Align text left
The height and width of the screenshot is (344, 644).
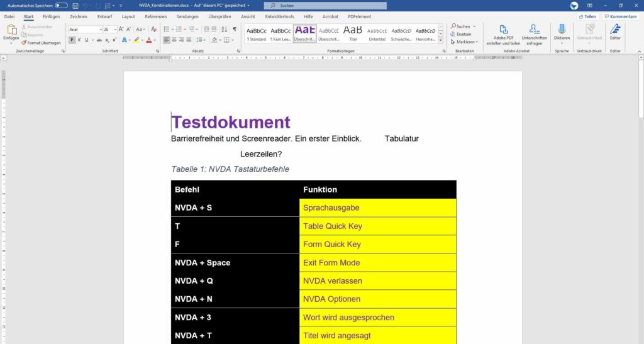tap(166, 40)
